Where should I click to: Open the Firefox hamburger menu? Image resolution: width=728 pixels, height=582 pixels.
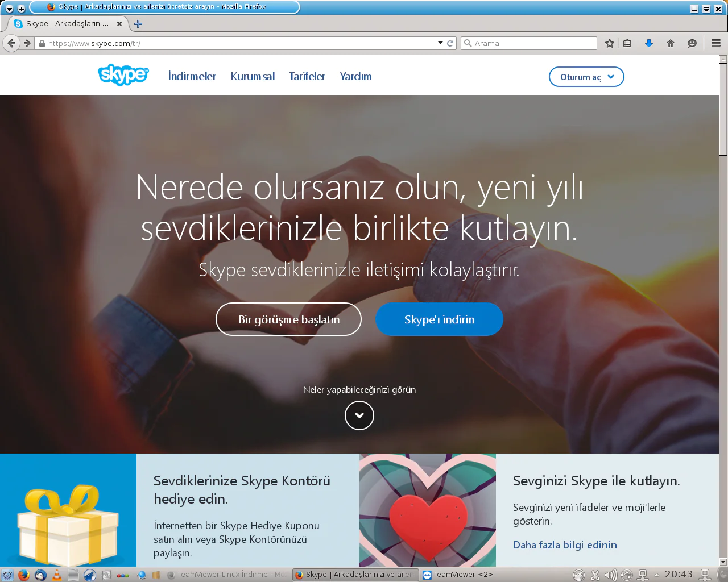point(715,43)
